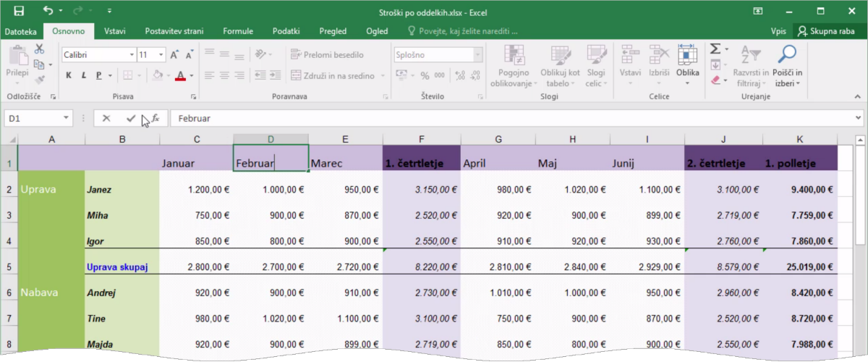Click the Skupna raba share button
868x362 pixels.
(x=829, y=31)
